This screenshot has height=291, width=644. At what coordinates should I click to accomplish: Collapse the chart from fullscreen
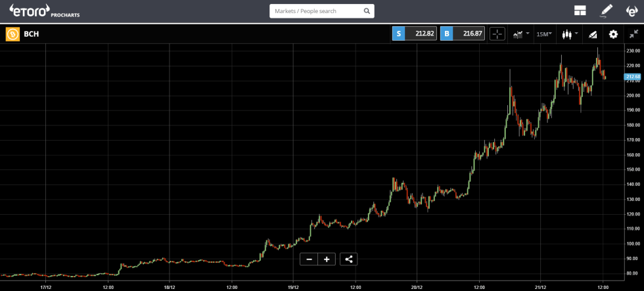pos(632,34)
